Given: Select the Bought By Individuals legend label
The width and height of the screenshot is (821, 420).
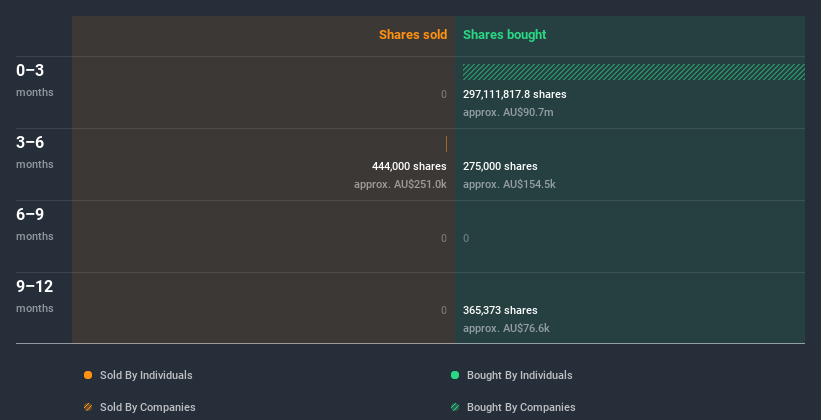Looking at the screenshot, I should tap(519, 375).
